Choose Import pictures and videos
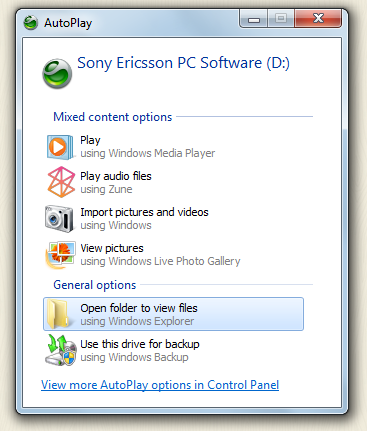The height and width of the screenshot is (431, 367). (173, 219)
